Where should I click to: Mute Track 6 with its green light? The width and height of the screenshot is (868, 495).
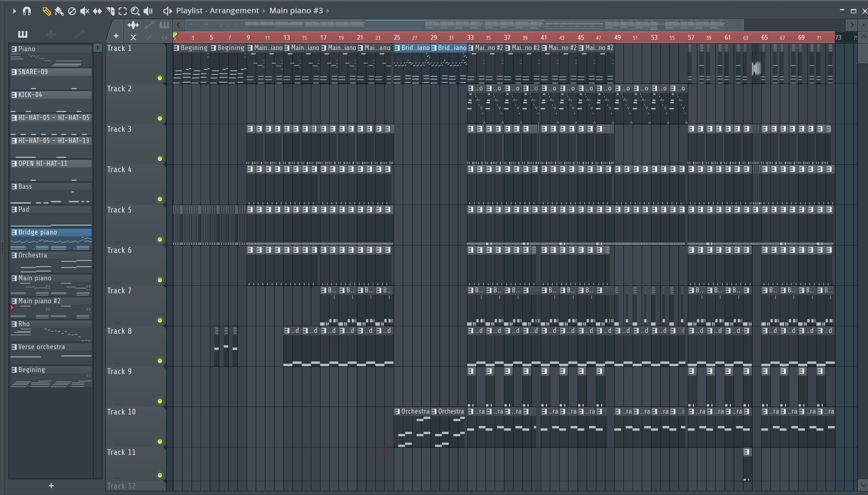pos(160,280)
